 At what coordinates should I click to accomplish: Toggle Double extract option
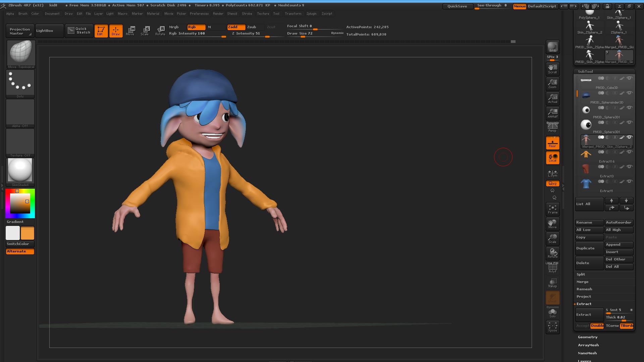pyautogui.click(x=597, y=326)
